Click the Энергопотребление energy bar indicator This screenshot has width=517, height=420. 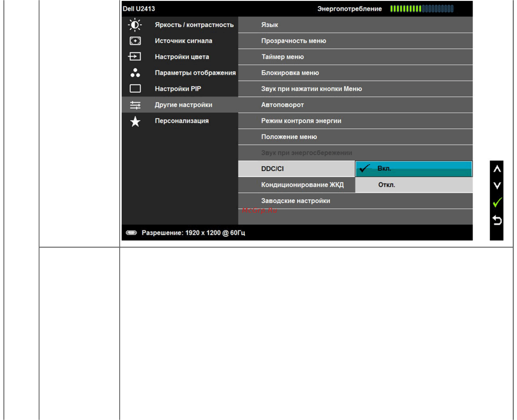pyautogui.click(x=422, y=9)
